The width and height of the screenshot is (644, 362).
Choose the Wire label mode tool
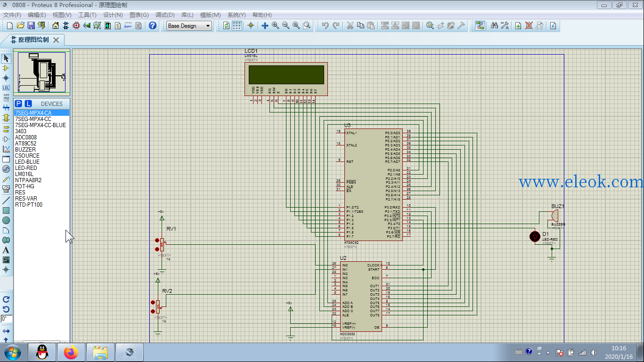[6, 88]
